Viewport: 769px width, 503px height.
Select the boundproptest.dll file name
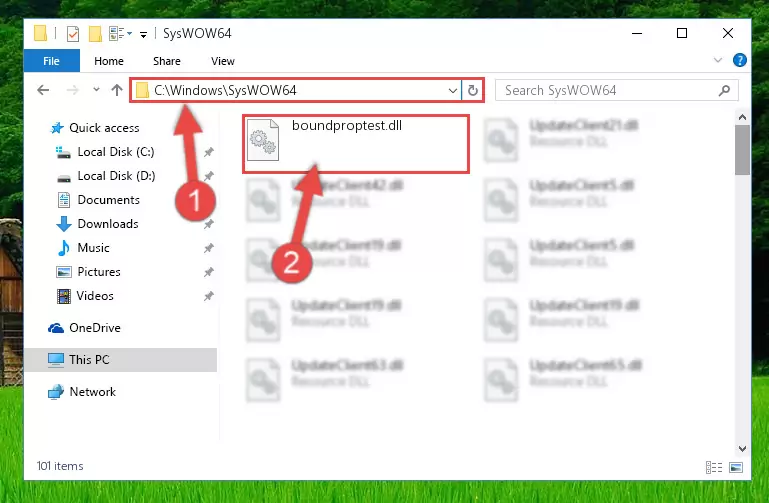pyautogui.click(x=347, y=126)
